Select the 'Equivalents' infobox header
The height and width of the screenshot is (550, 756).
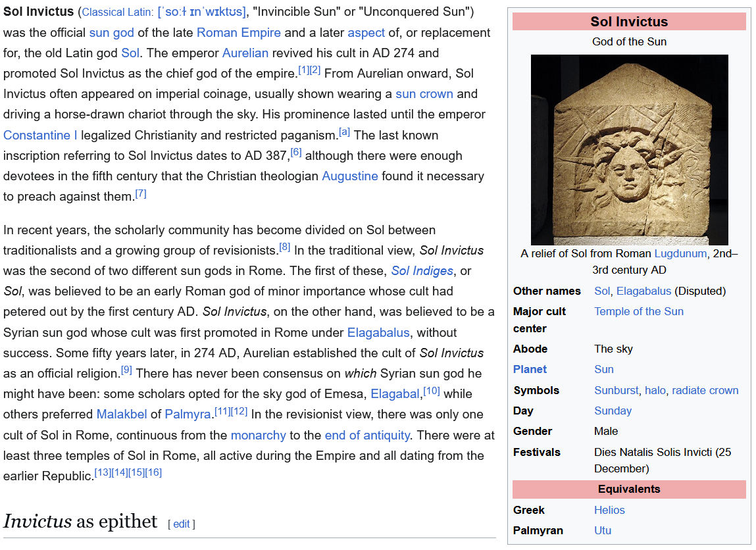pos(629,489)
